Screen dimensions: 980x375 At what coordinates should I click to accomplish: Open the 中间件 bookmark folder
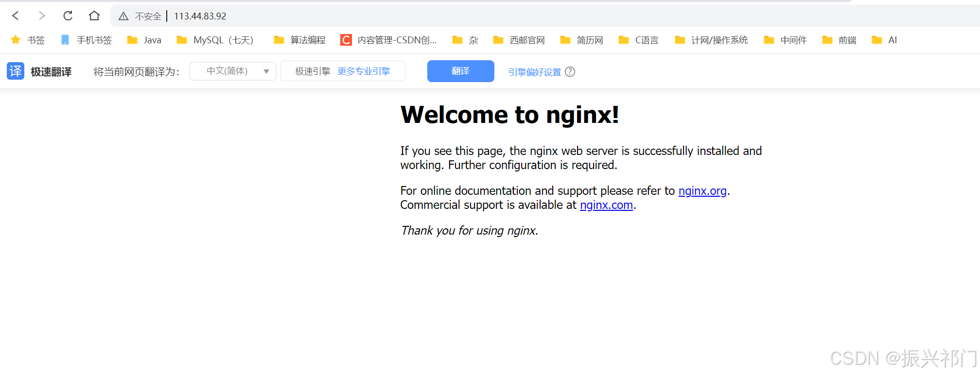785,40
